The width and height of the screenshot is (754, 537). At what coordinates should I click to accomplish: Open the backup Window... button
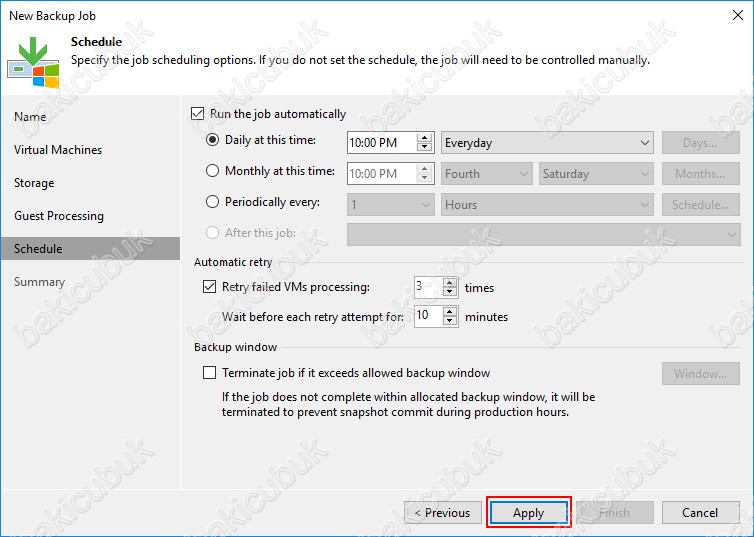[701, 374]
